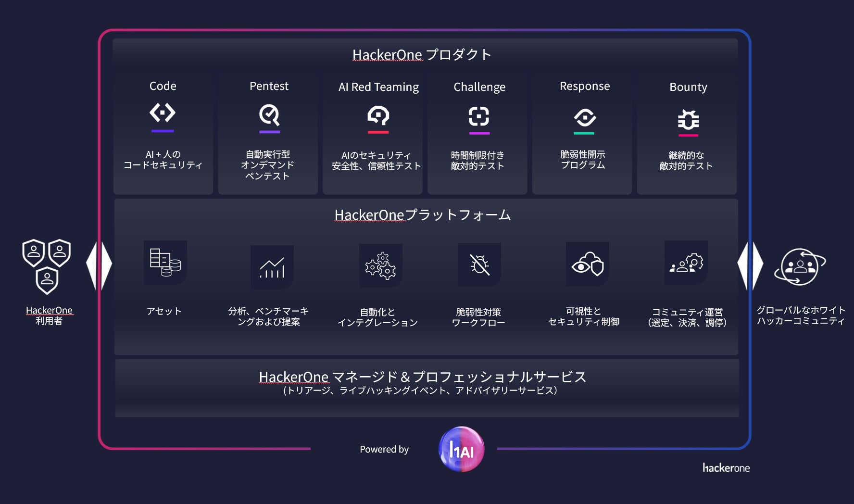Click the Challenge target-frame icon
The height and width of the screenshot is (504, 854).
point(479,116)
